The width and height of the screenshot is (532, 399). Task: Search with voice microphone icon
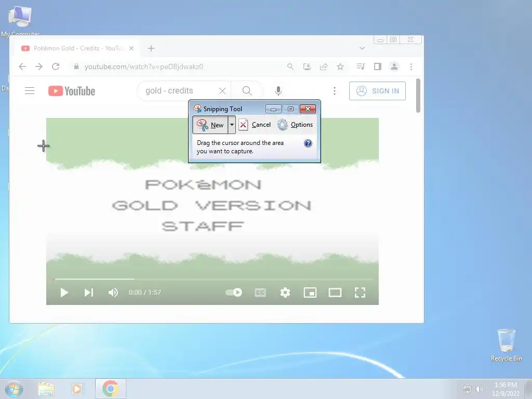(278, 91)
